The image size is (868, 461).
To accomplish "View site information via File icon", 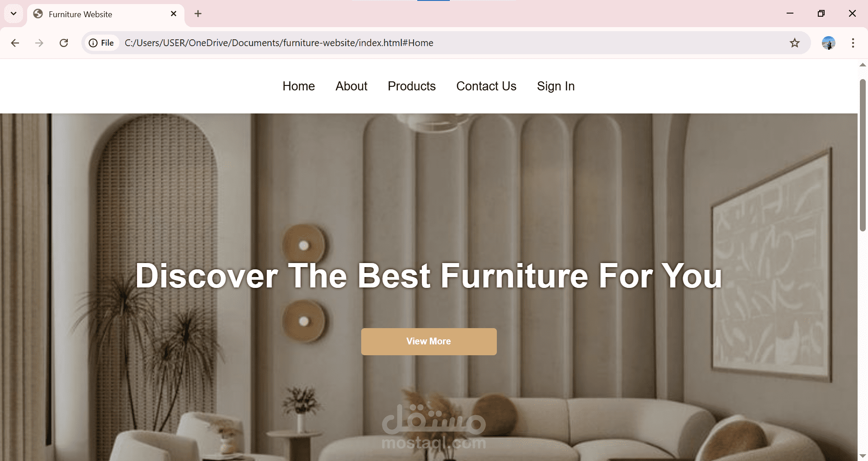I will point(101,43).
